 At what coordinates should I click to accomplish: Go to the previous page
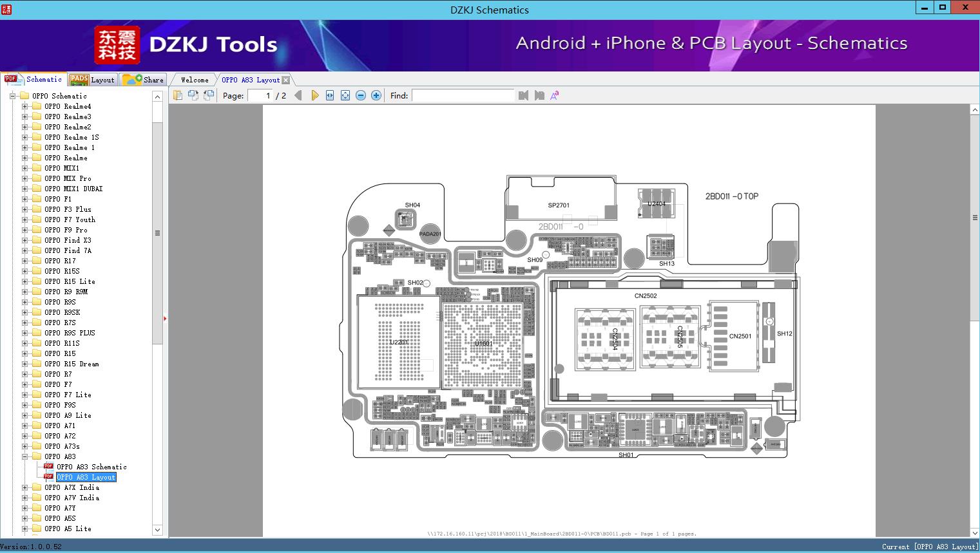coord(298,95)
